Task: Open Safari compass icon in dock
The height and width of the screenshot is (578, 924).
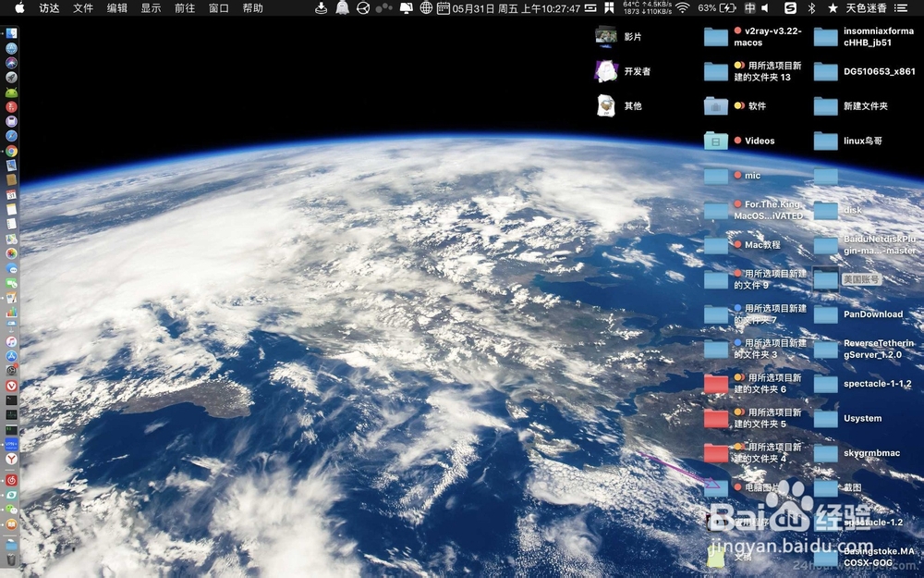Action: (x=11, y=136)
